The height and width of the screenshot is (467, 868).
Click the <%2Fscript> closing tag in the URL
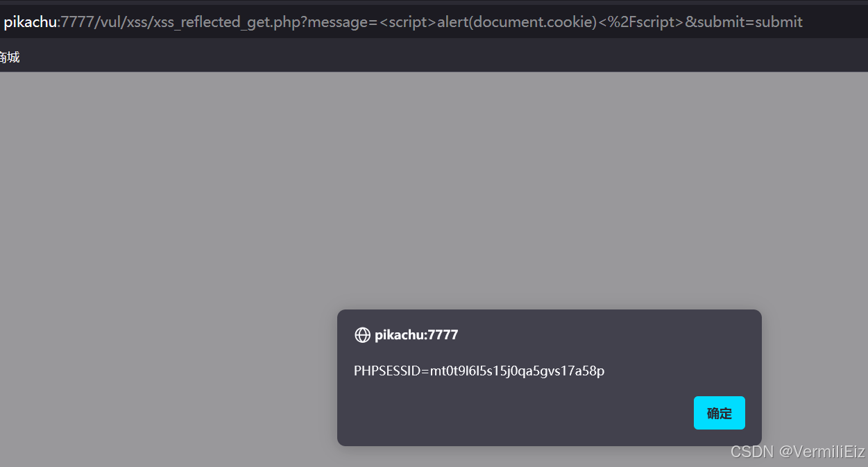coord(641,22)
